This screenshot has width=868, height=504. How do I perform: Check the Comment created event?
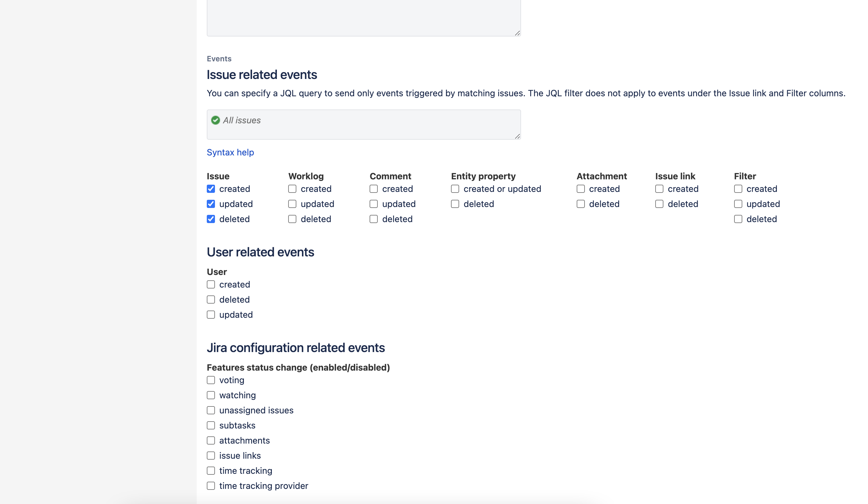click(373, 188)
